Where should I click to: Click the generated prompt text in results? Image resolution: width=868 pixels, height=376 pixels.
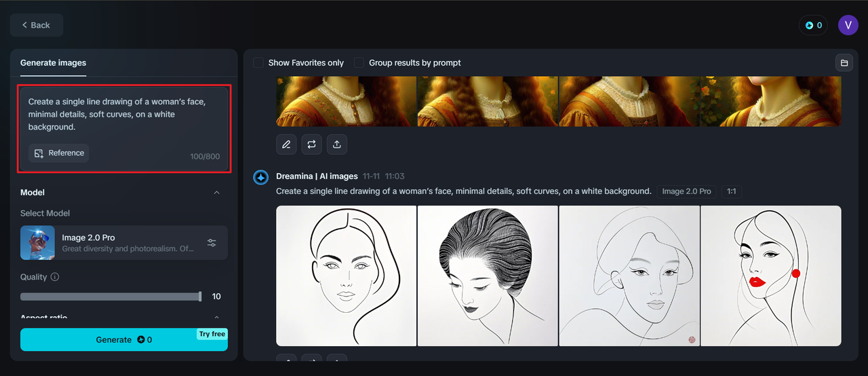pos(464,191)
